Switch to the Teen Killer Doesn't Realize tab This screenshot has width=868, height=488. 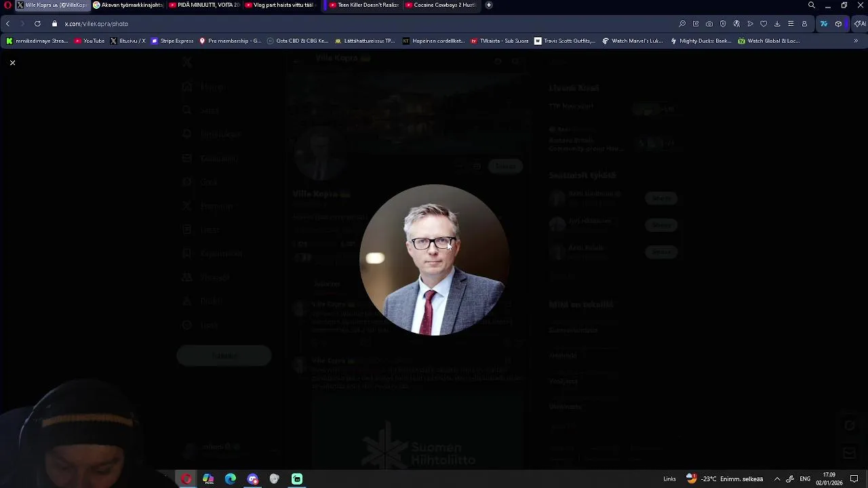click(x=364, y=5)
